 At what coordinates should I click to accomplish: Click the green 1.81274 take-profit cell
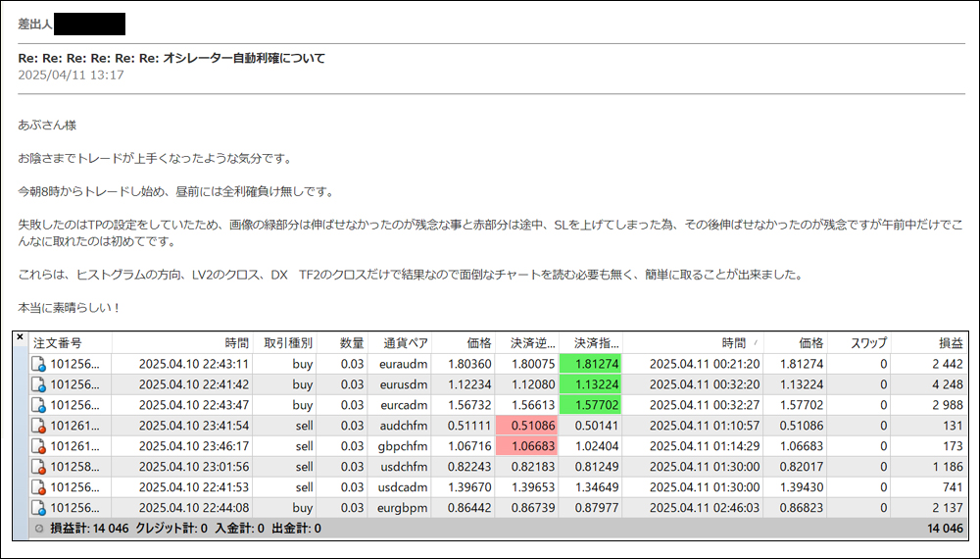(590, 364)
